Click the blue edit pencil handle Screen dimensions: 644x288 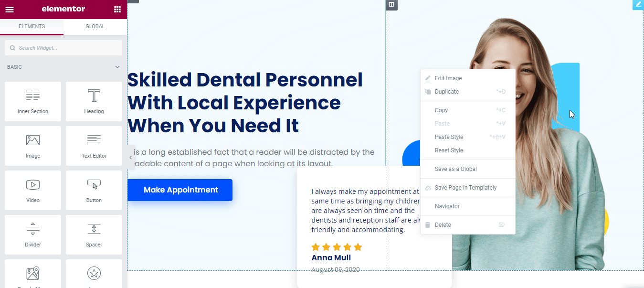pos(638,4)
